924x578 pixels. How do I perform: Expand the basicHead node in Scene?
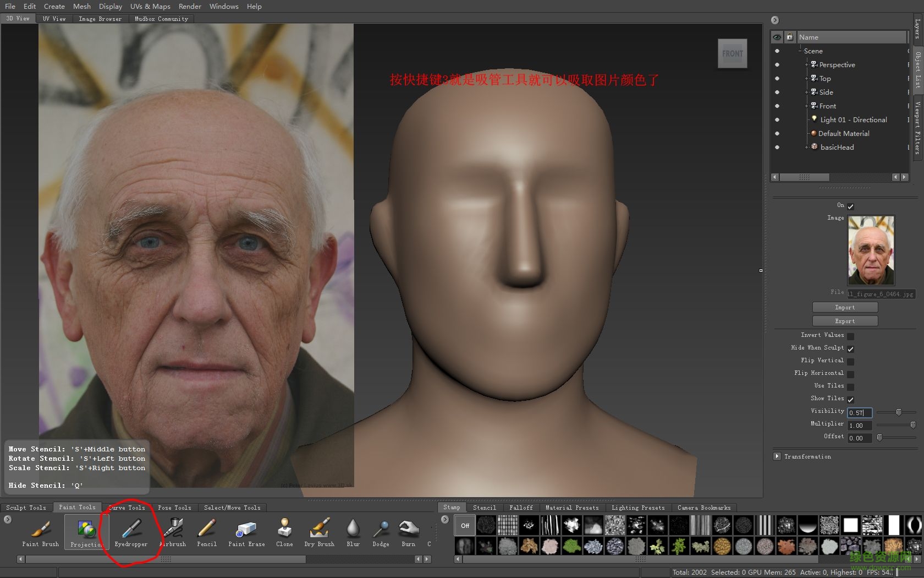806,147
